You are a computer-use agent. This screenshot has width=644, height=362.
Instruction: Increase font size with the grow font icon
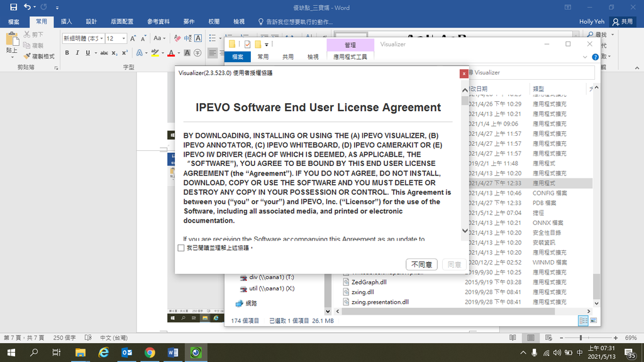click(x=133, y=38)
